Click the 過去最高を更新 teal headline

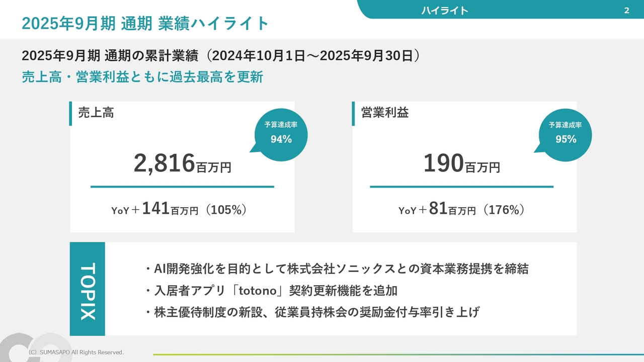tap(142, 77)
